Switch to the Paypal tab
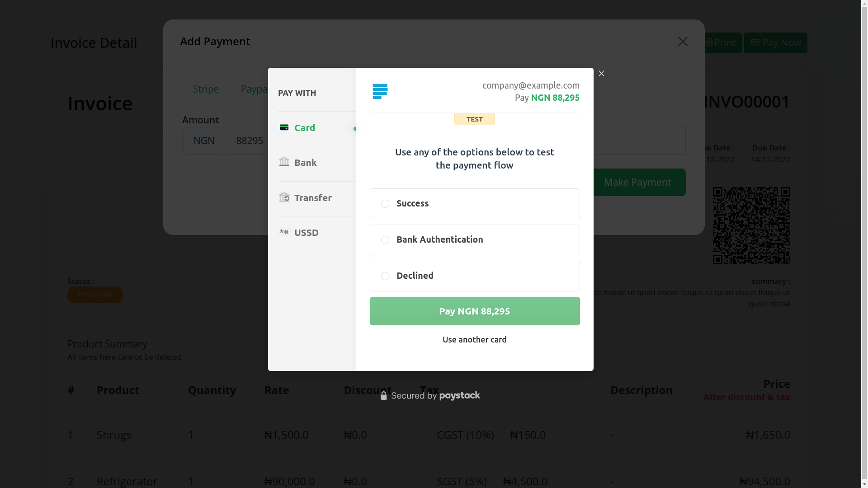The image size is (868, 488). 254,89
